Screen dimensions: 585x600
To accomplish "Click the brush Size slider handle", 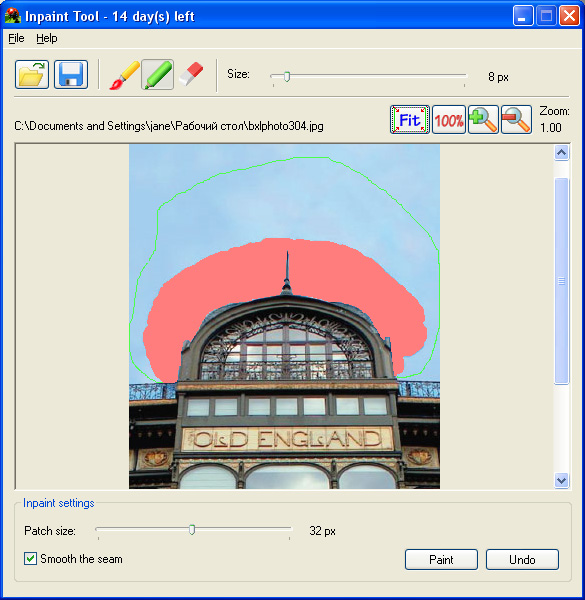I will tap(287, 77).
